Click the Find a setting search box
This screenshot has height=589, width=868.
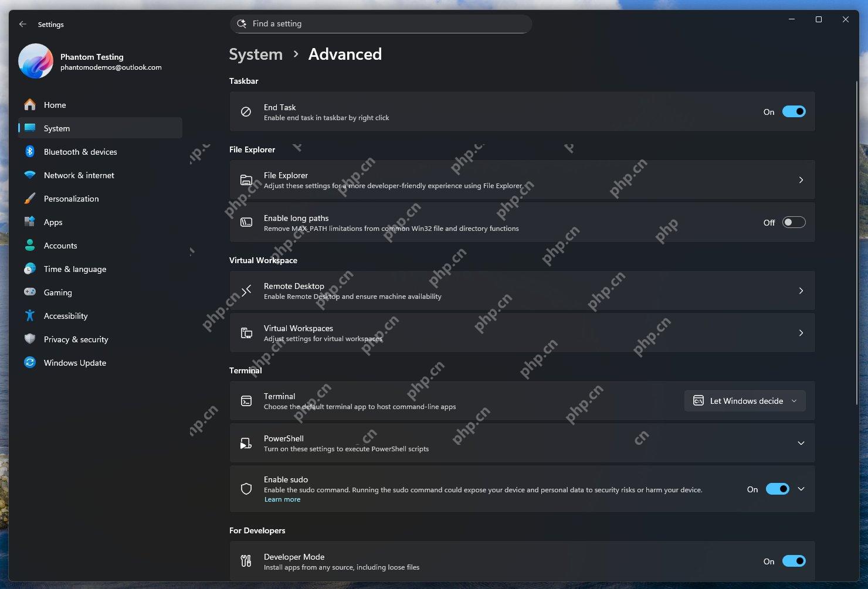click(x=381, y=24)
